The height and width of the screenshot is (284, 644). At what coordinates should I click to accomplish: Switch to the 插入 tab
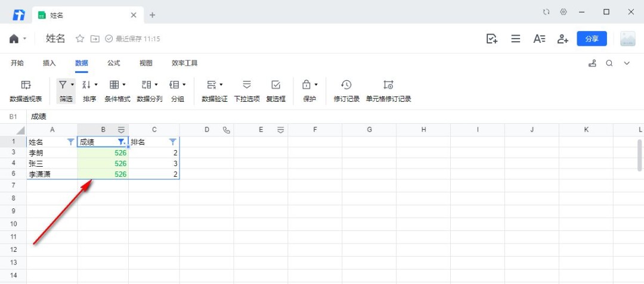(49, 63)
